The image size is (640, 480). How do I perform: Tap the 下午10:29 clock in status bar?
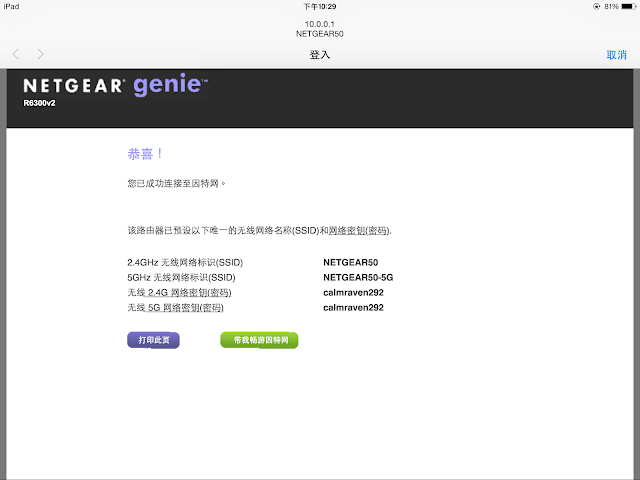[320, 7]
